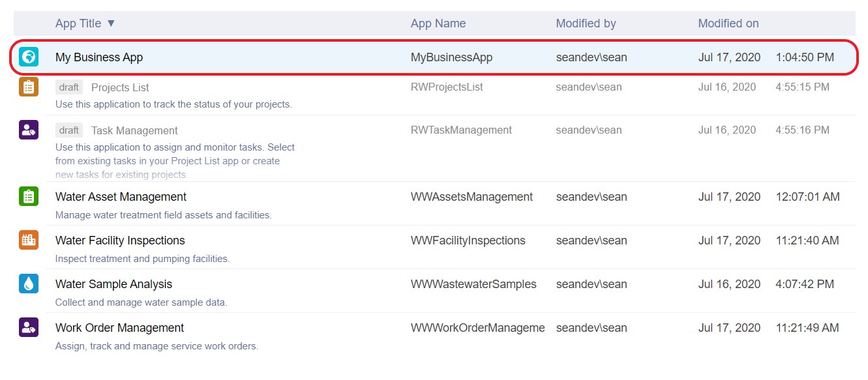868x380 pixels.
Task: Click the Projects List clipboard icon
Action: (x=29, y=87)
